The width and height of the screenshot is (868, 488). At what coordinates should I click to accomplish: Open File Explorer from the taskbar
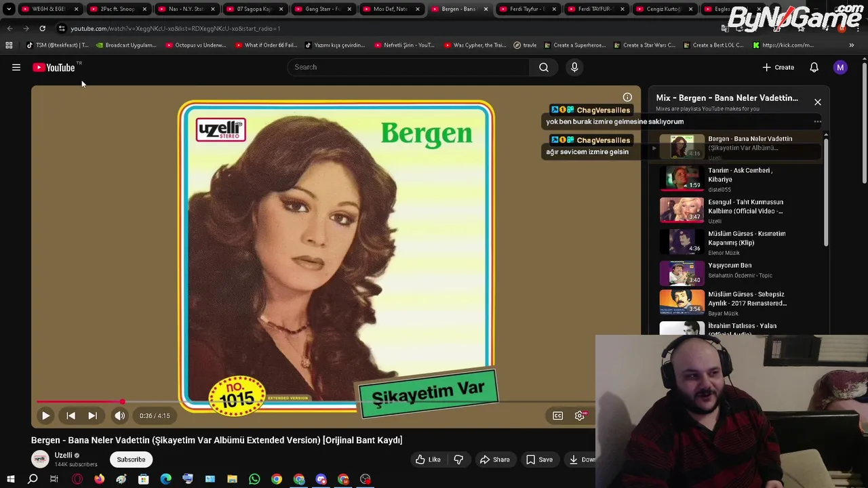pyautogui.click(x=232, y=479)
